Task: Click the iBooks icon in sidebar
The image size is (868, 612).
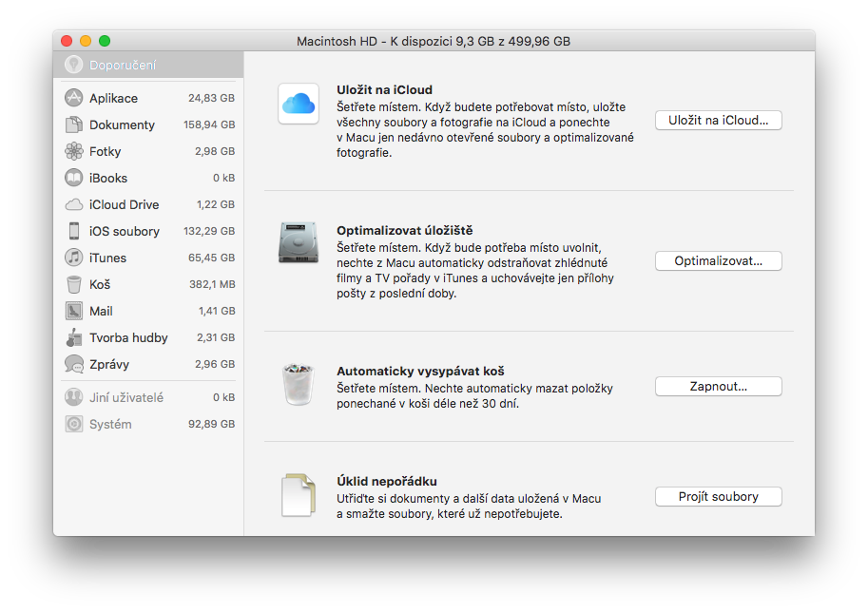Action: click(74, 178)
